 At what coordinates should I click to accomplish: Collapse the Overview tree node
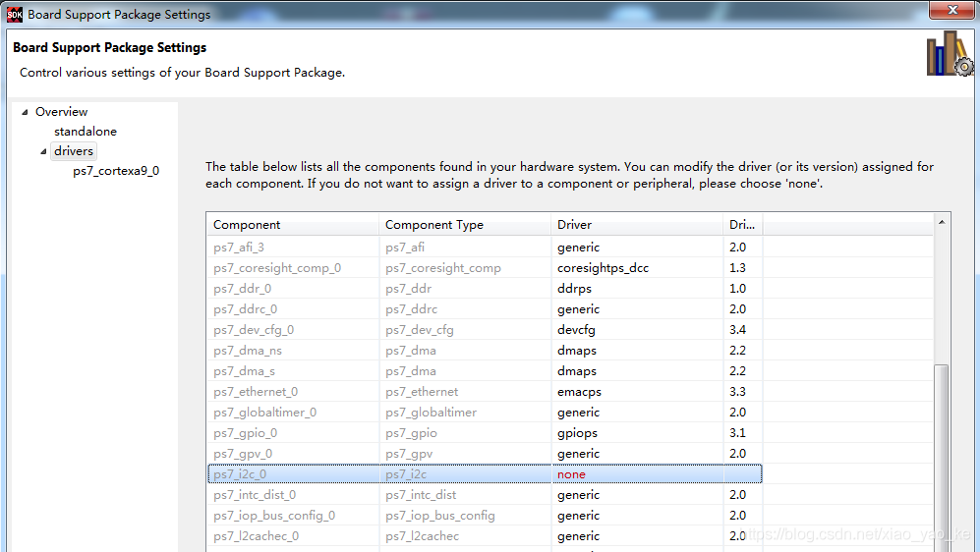pyautogui.click(x=25, y=112)
